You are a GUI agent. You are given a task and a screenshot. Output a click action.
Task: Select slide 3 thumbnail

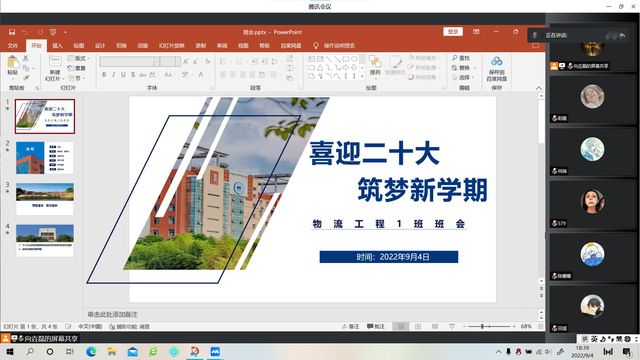[45, 199]
